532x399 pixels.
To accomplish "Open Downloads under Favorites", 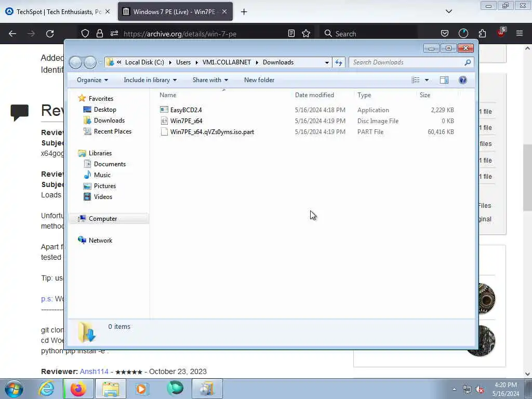I will coord(109,121).
